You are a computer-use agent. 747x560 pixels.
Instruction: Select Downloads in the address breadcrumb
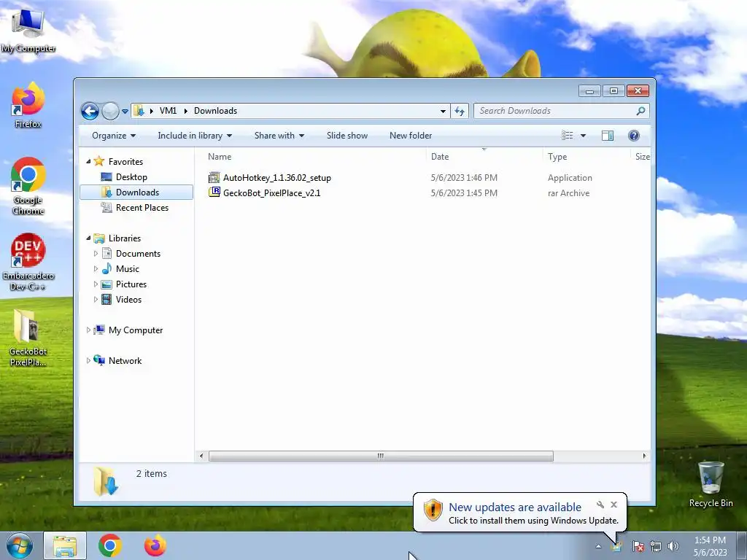(215, 111)
